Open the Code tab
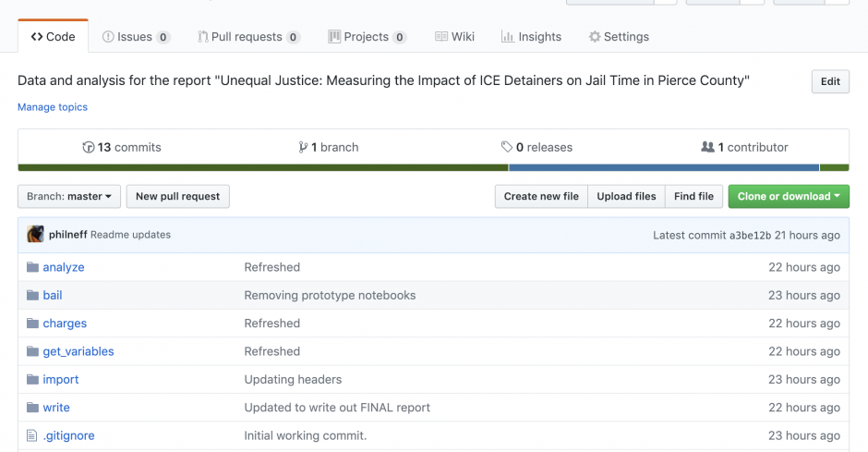The width and height of the screenshot is (868, 452). pos(54,37)
